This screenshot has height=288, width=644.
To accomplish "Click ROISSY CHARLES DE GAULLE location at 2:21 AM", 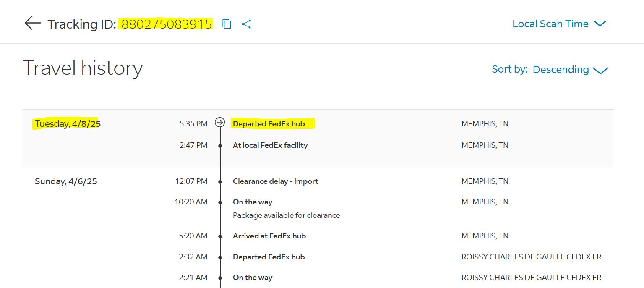I will coord(532,278).
